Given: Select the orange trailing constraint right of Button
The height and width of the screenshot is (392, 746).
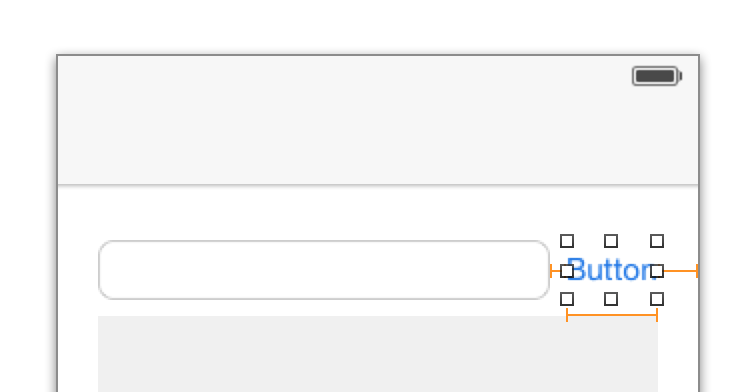Looking at the screenshot, I should pyautogui.click(x=681, y=271).
